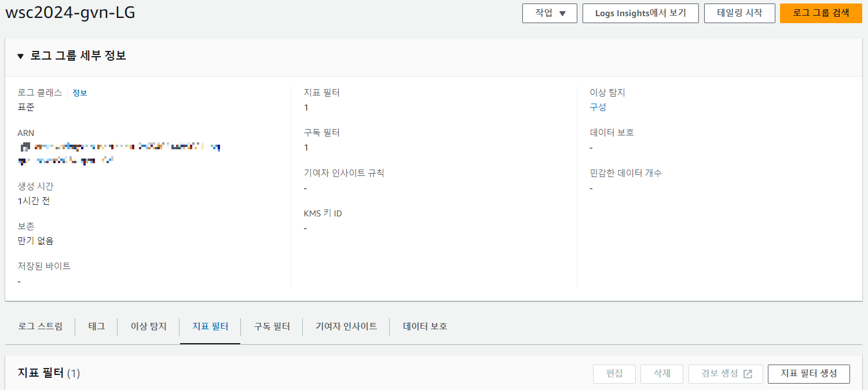
Task: Click Logs Insights에서 보기 button
Action: tap(640, 13)
